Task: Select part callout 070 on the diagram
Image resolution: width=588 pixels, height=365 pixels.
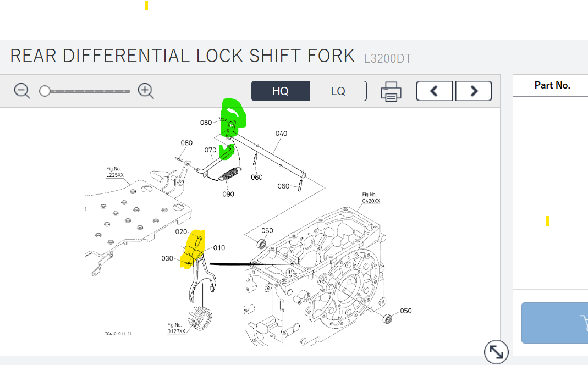Action: (210, 150)
